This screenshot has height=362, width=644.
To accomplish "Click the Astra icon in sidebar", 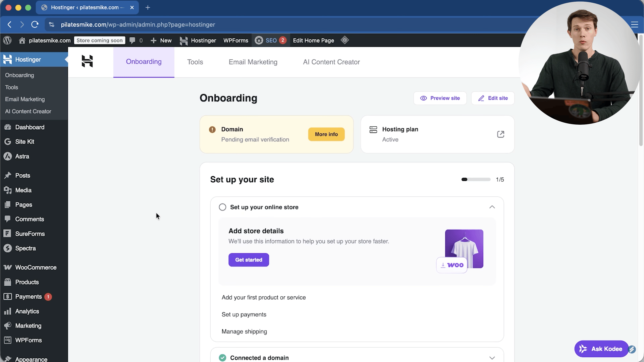I will [x=7, y=156].
